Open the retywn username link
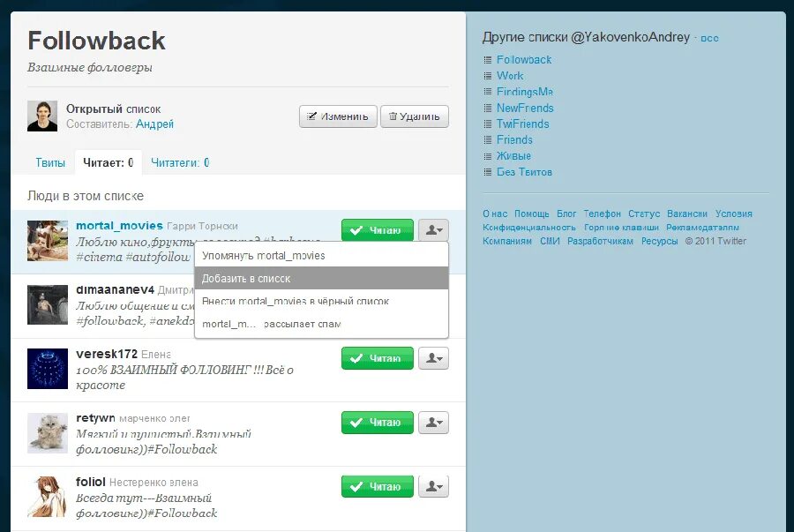This screenshot has width=794, height=532. (x=95, y=418)
